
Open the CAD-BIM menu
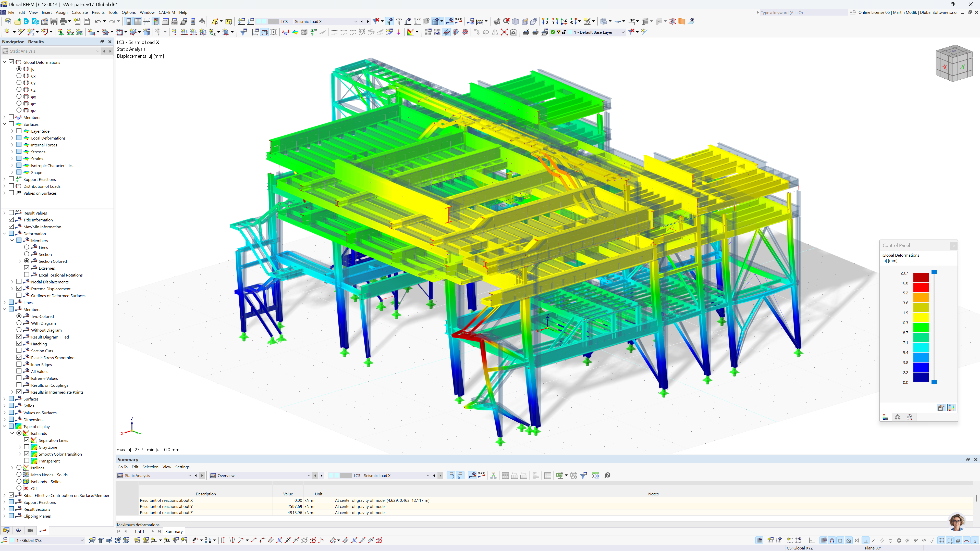click(x=167, y=12)
